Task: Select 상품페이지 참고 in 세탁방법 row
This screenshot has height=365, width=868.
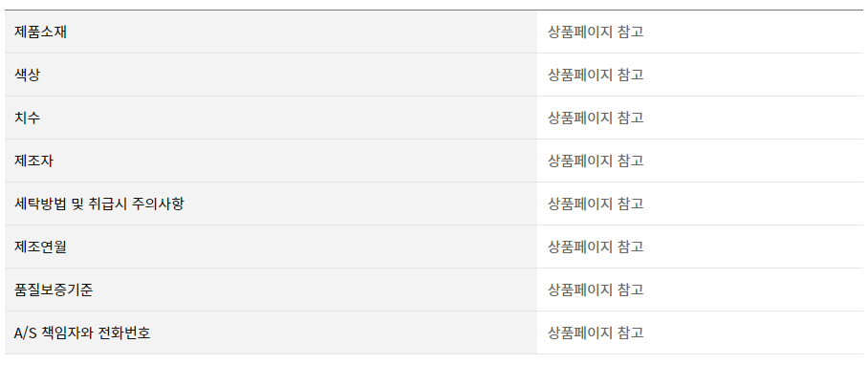Action: (596, 204)
